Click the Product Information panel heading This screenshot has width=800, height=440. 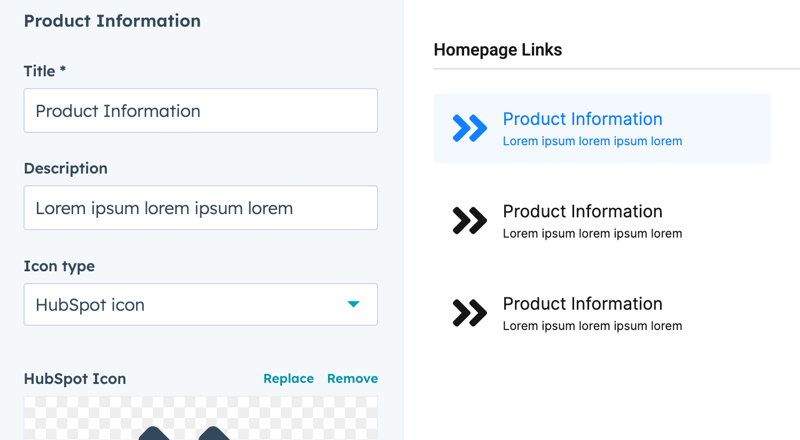112,21
